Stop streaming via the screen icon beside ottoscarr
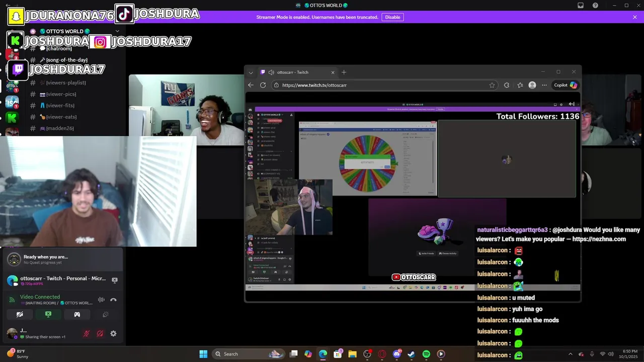 click(x=115, y=280)
